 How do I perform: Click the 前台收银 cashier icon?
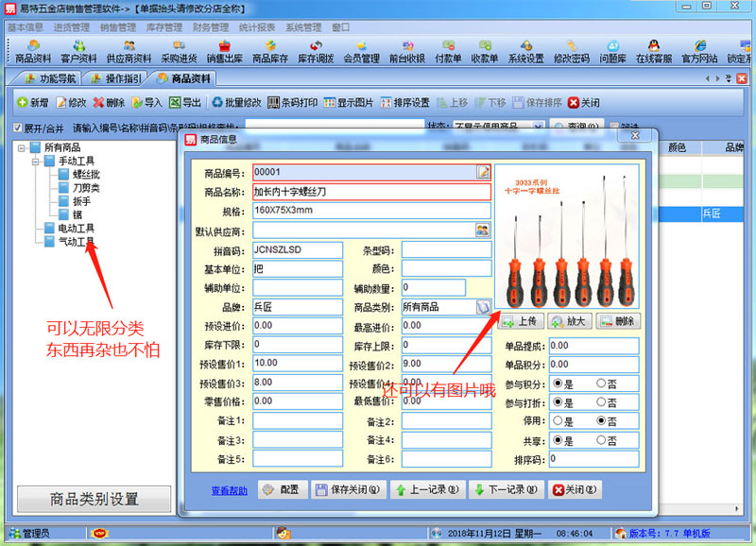406,51
